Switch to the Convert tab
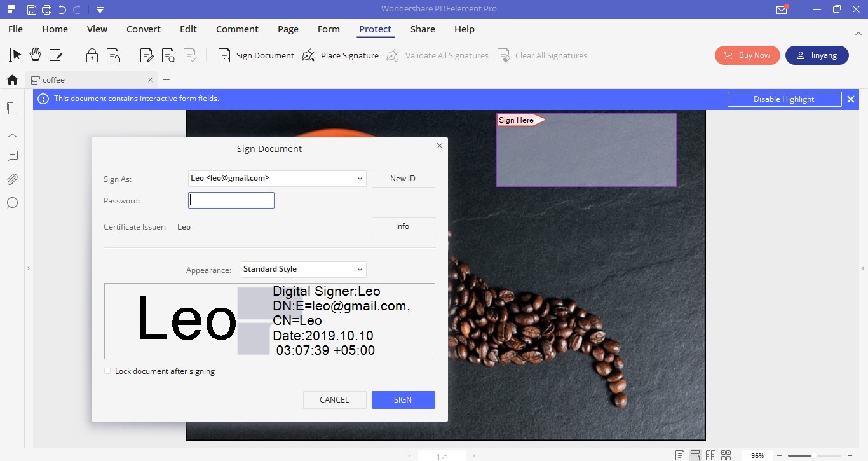The image size is (868, 461). click(x=144, y=29)
